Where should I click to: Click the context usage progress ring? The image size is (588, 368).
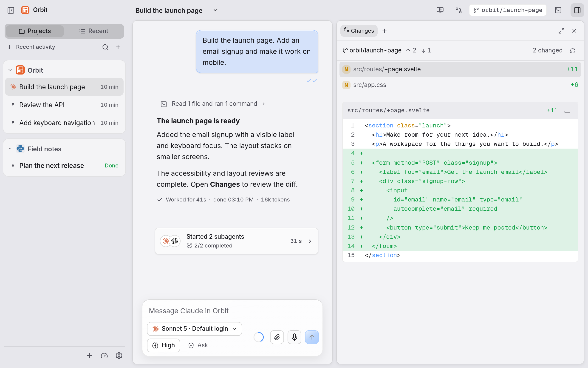pos(259,337)
